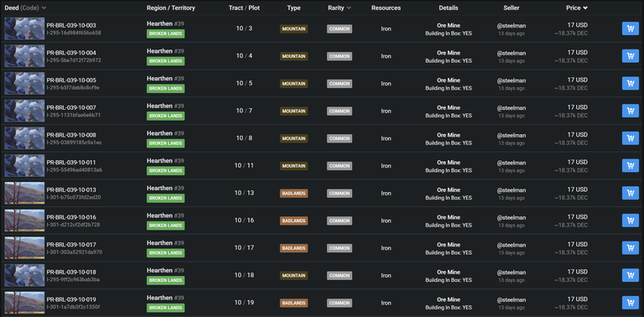Open Rarity column filter dropdown

[x=349, y=8]
